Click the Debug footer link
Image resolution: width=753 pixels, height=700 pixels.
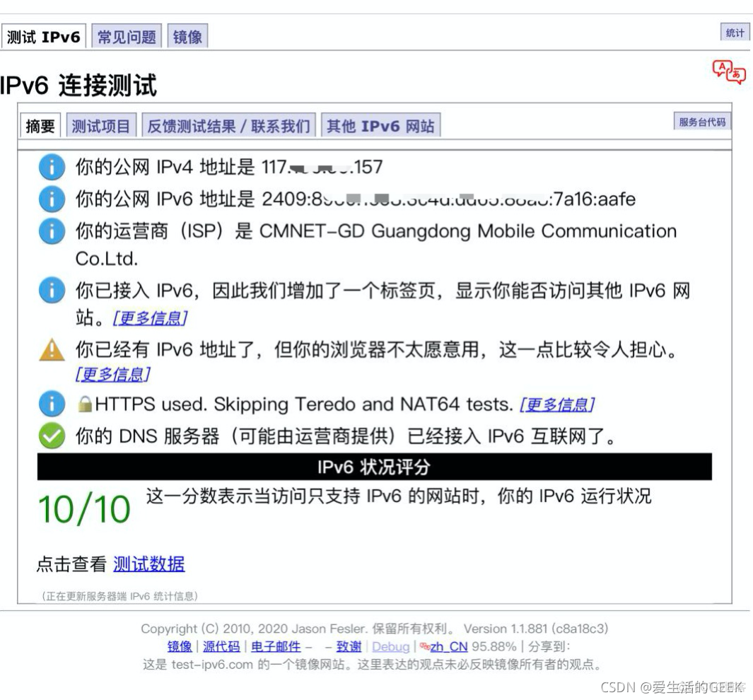pyautogui.click(x=391, y=647)
